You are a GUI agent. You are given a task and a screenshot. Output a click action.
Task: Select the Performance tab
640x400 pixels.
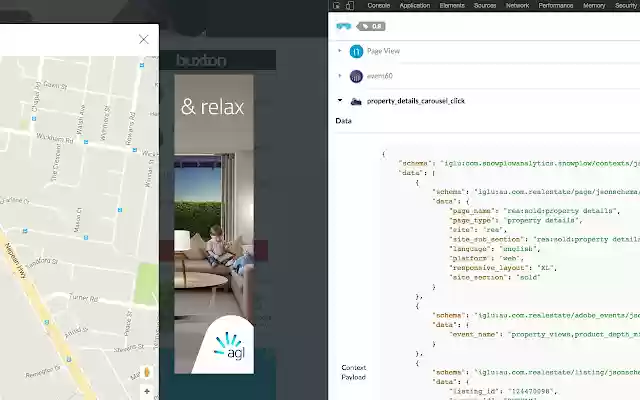pos(556,5)
